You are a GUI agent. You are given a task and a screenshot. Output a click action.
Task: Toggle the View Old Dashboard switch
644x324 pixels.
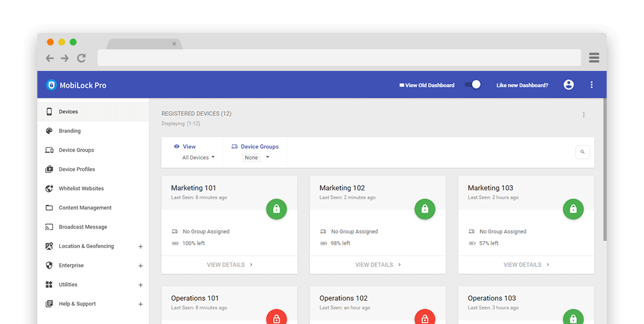[472, 85]
